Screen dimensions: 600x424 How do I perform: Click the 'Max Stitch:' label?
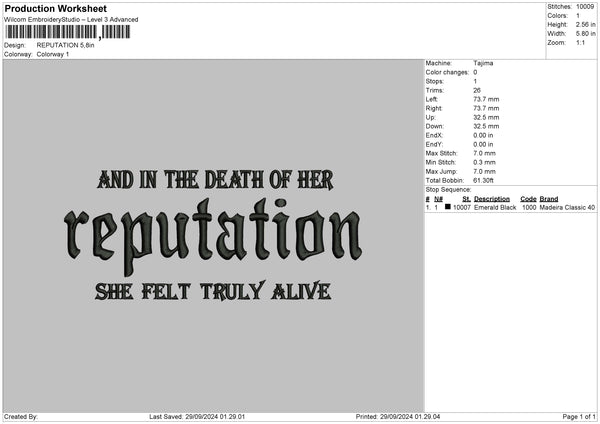[x=441, y=153]
